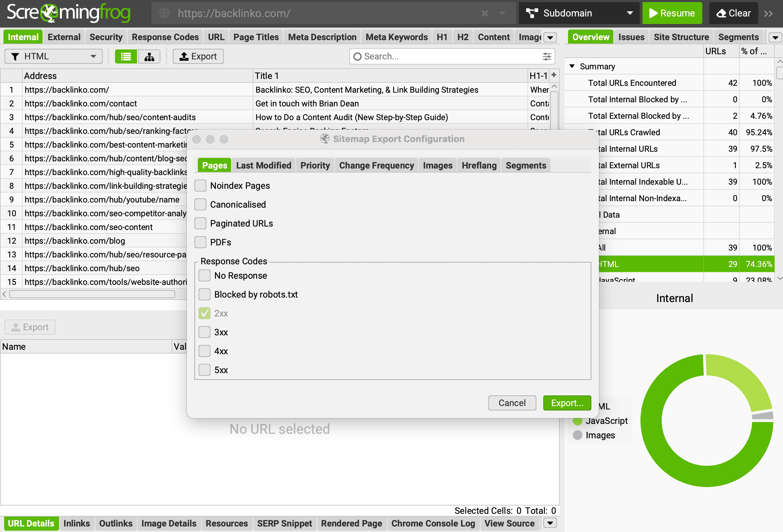Clear the URL input using the X icon
The image size is (783, 532).
tap(485, 13)
